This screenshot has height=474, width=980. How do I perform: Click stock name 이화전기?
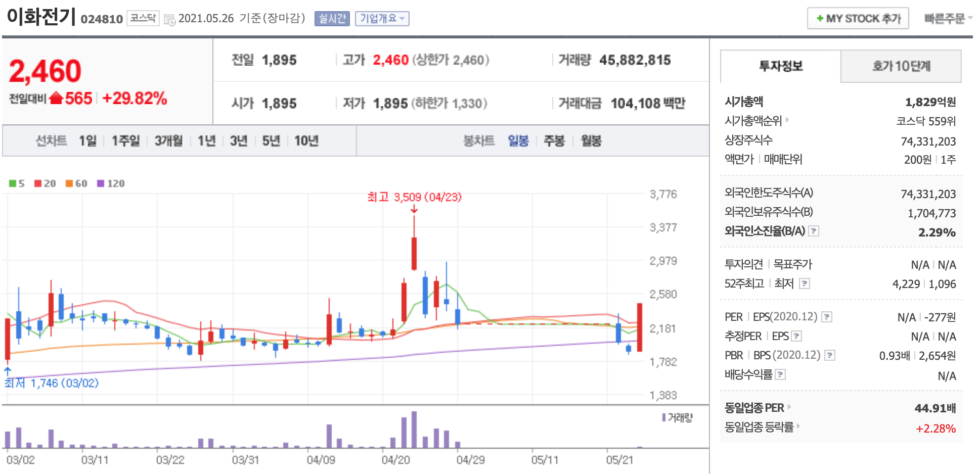[x=41, y=17]
